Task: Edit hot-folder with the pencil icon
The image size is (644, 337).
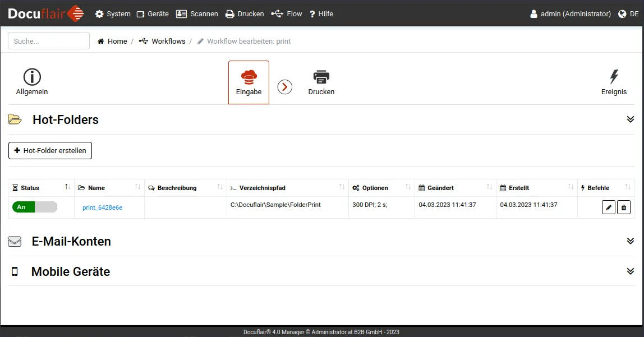Action: click(x=608, y=207)
